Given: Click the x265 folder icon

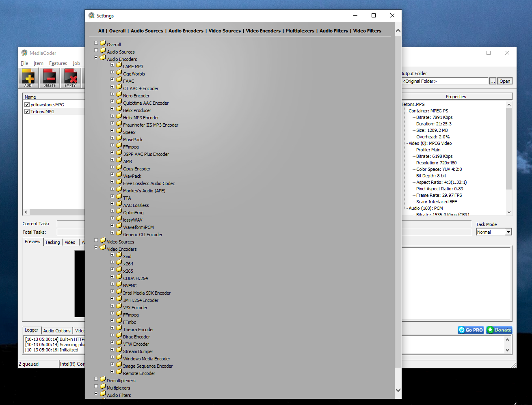Looking at the screenshot, I should point(119,269).
